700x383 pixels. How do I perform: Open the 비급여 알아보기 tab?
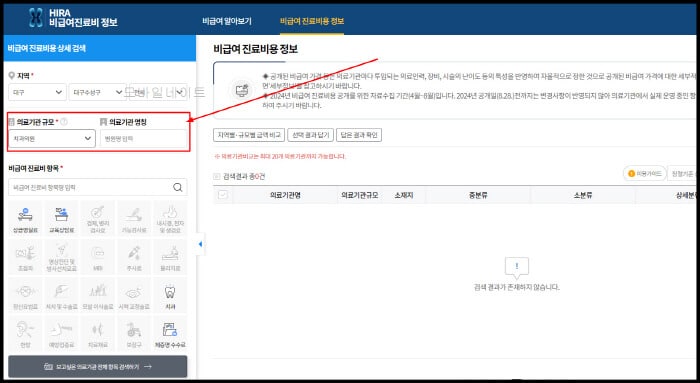click(227, 21)
